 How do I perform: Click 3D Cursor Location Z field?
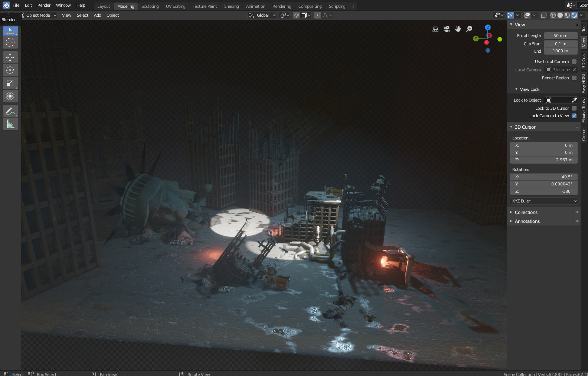pyautogui.click(x=544, y=160)
